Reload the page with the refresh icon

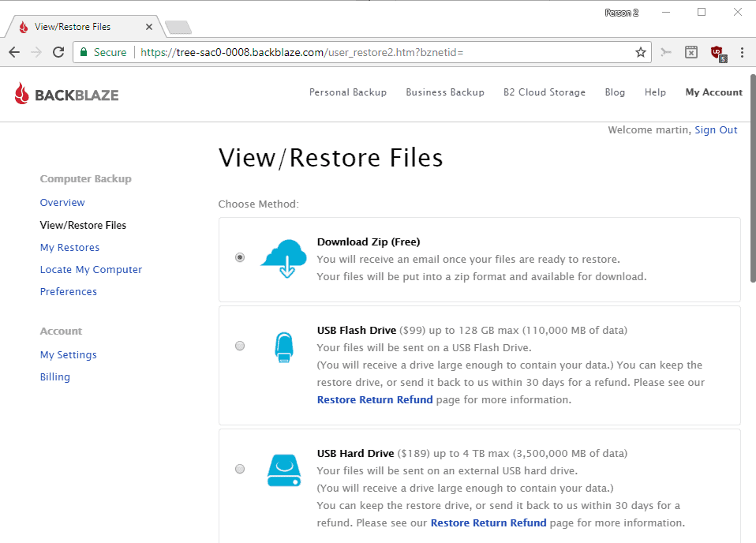coord(58,51)
